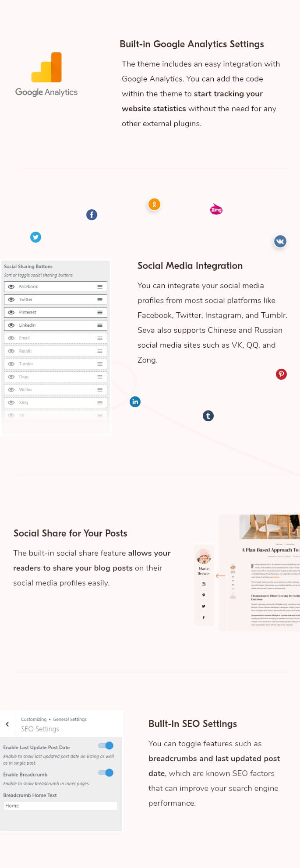Toggle visibility of Pinterest sharing button
This screenshot has height=868, width=300.
(x=11, y=312)
